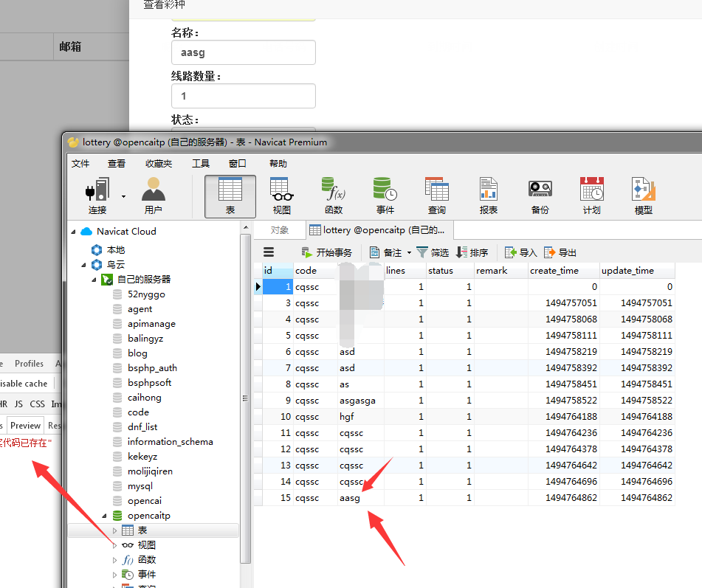Select the mysql database

(140, 486)
